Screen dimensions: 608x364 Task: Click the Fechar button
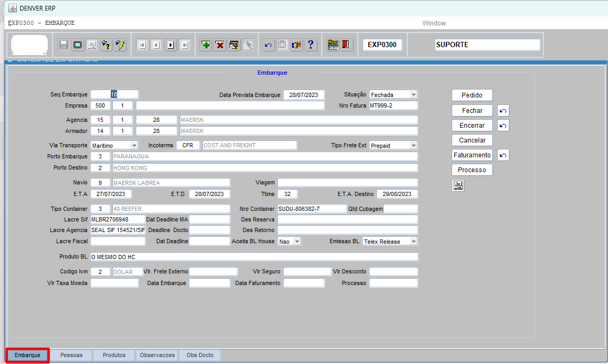click(472, 111)
